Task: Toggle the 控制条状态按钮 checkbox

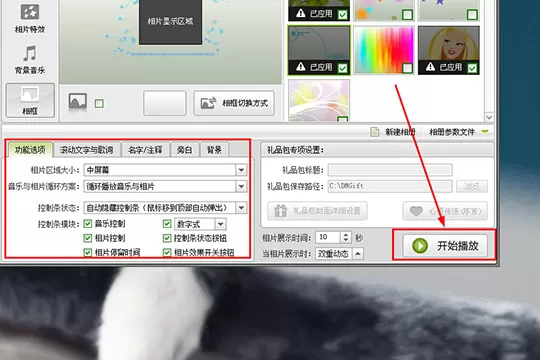Action: pyautogui.click(x=167, y=238)
